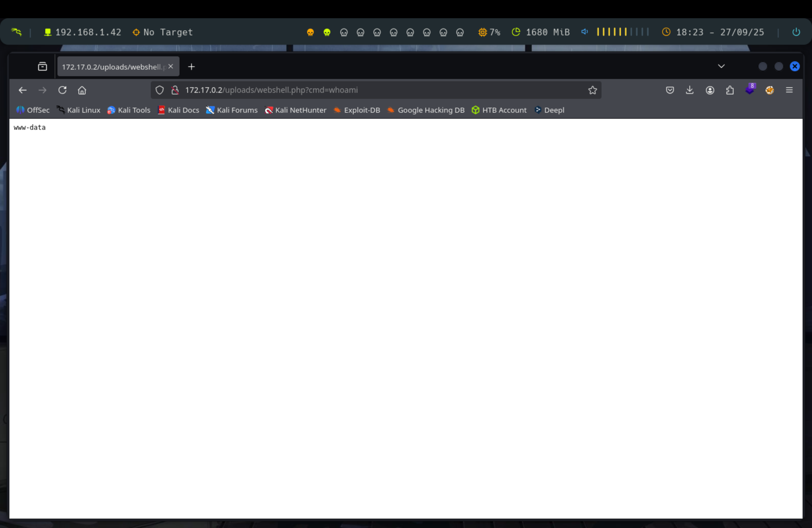Open the recent browsing Firefox View button
The width and height of the screenshot is (812, 528).
coord(42,67)
